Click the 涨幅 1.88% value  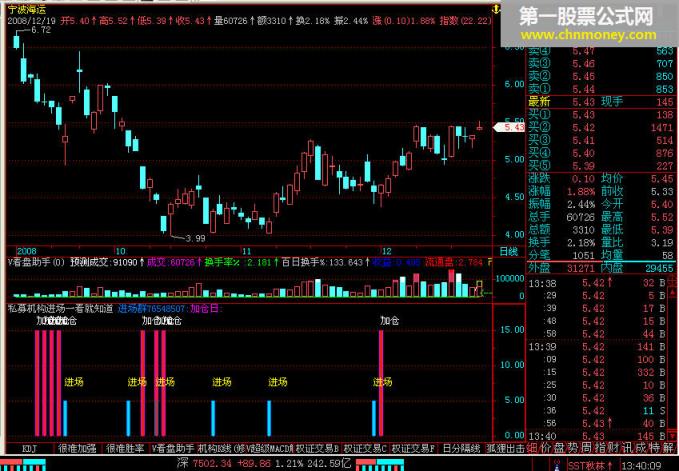coord(580,191)
